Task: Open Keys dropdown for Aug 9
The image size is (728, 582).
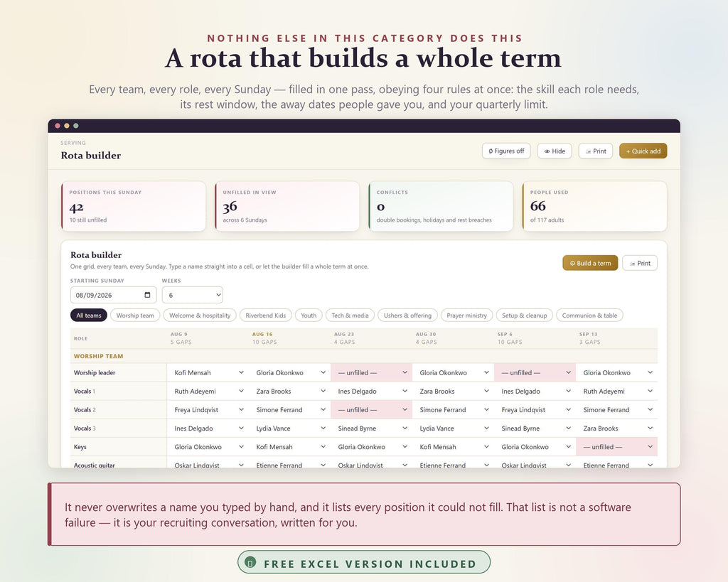Action: (x=208, y=447)
